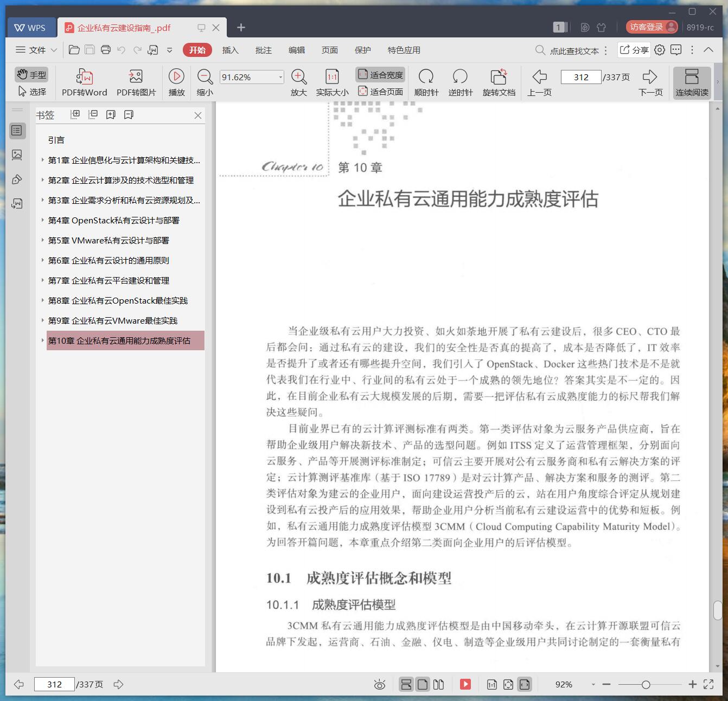Adjust the zoom slider handle
728x701 pixels.
[646, 685]
